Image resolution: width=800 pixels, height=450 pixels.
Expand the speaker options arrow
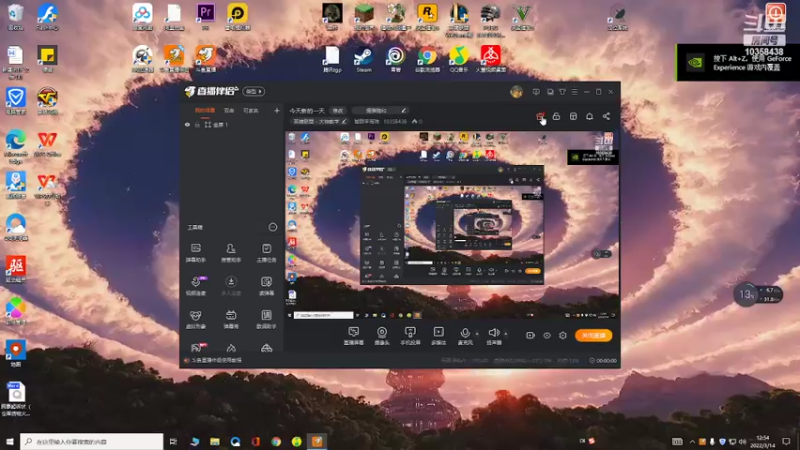pyautogui.click(x=506, y=334)
